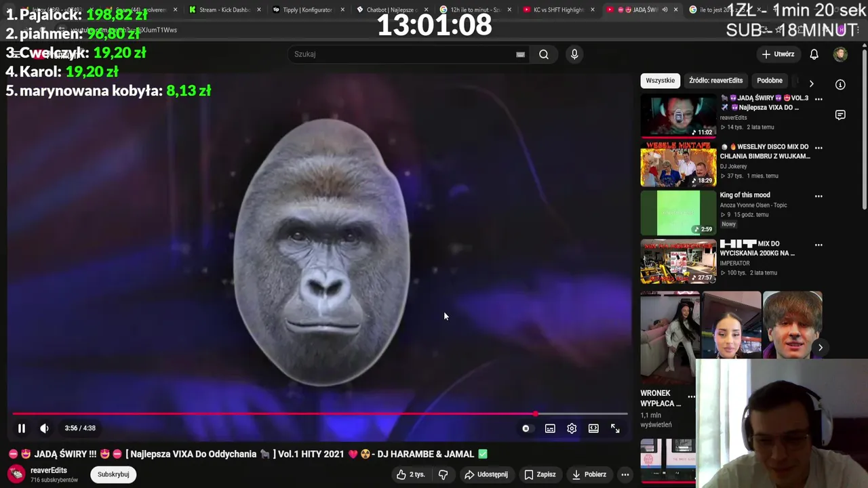Switch to 12h ile to minut browser tab
This screenshot has height=488, width=868.
tap(475, 10)
